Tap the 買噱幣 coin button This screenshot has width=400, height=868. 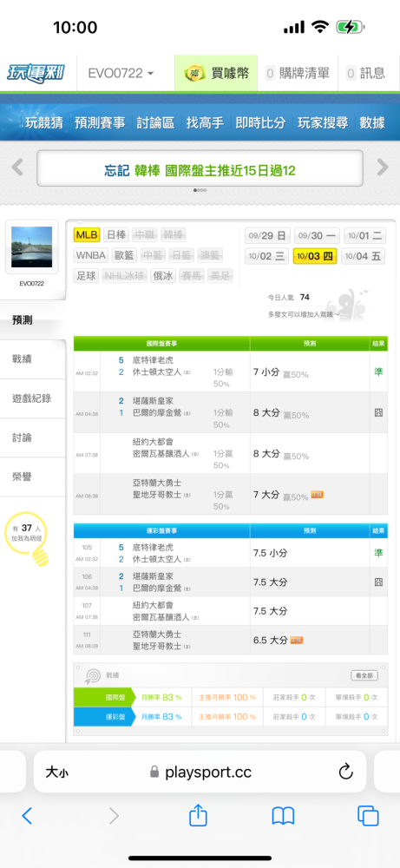[216, 73]
